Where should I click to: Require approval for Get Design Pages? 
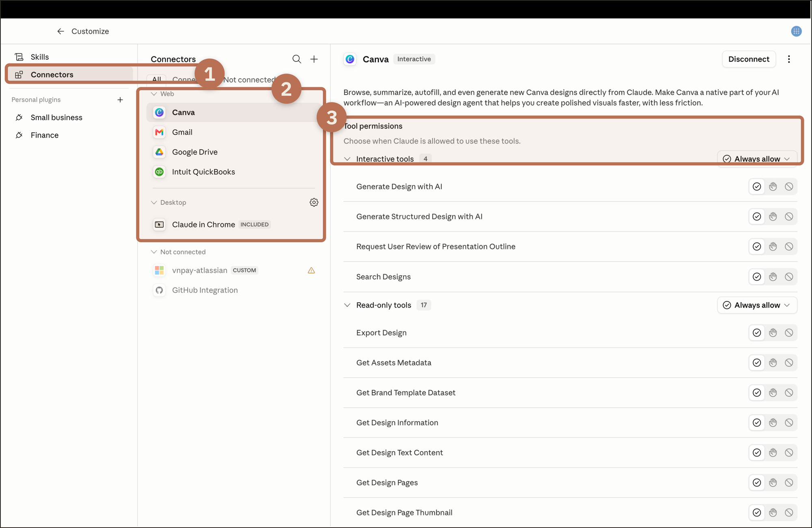point(773,483)
